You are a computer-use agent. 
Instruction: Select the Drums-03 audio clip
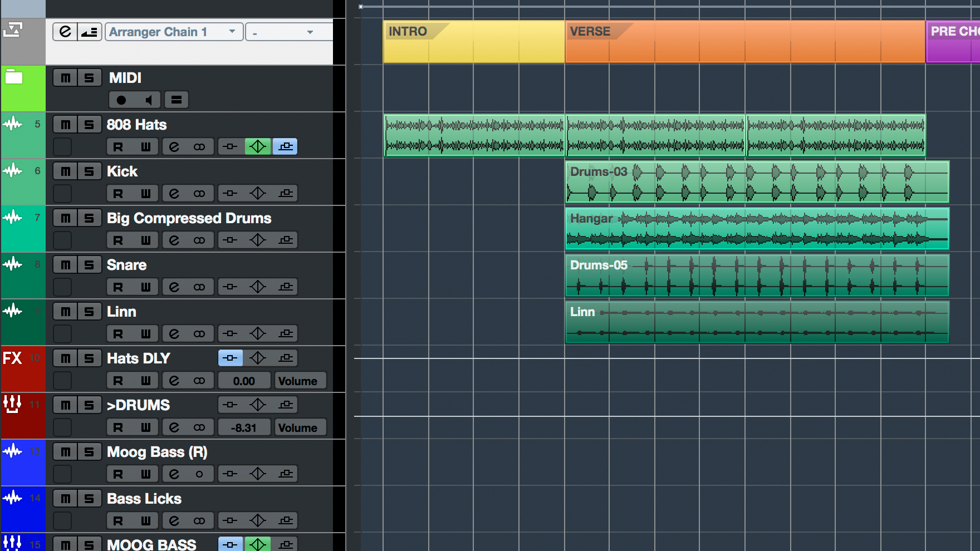756,182
